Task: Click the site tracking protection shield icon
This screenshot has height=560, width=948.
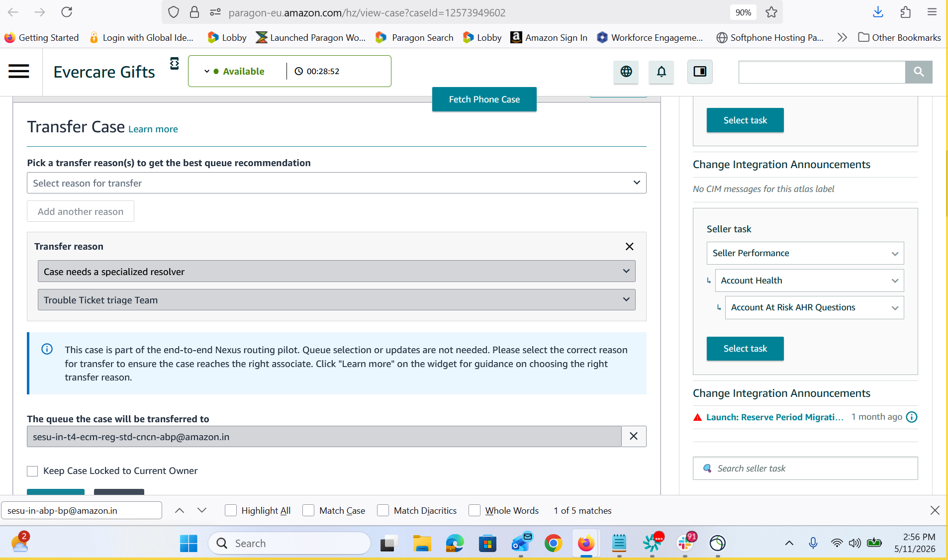Action: tap(174, 12)
